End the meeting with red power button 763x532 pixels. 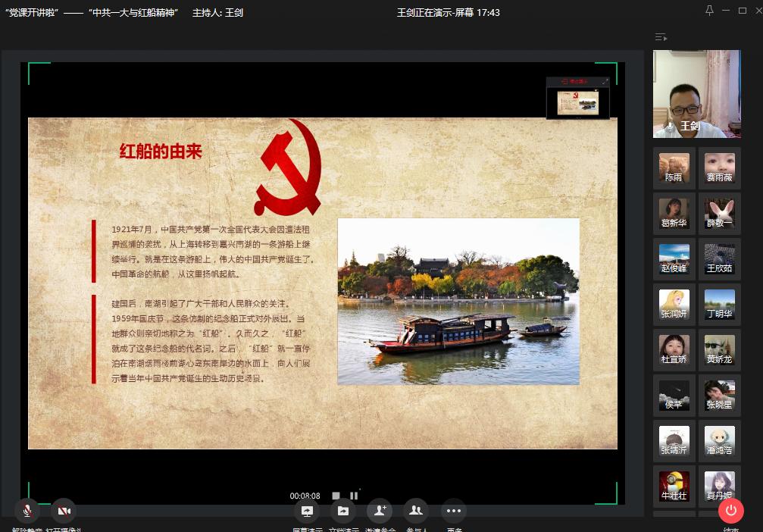click(x=730, y=511)
